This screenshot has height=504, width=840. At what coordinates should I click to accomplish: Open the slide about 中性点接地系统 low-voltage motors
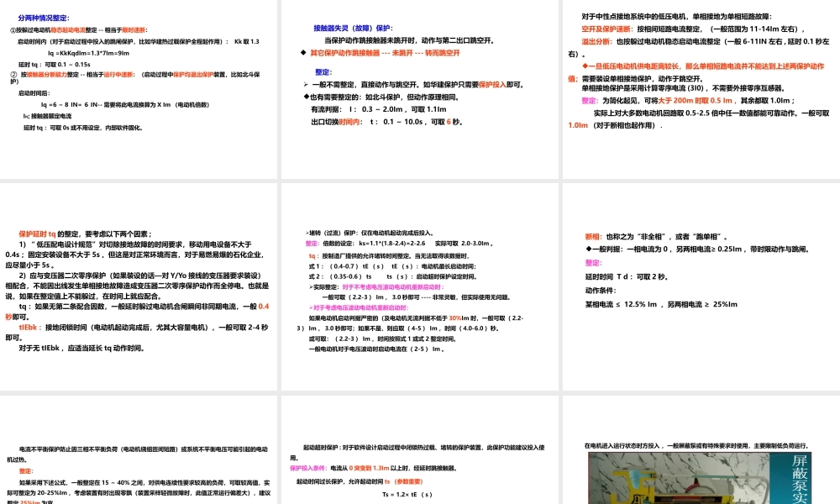701,89
